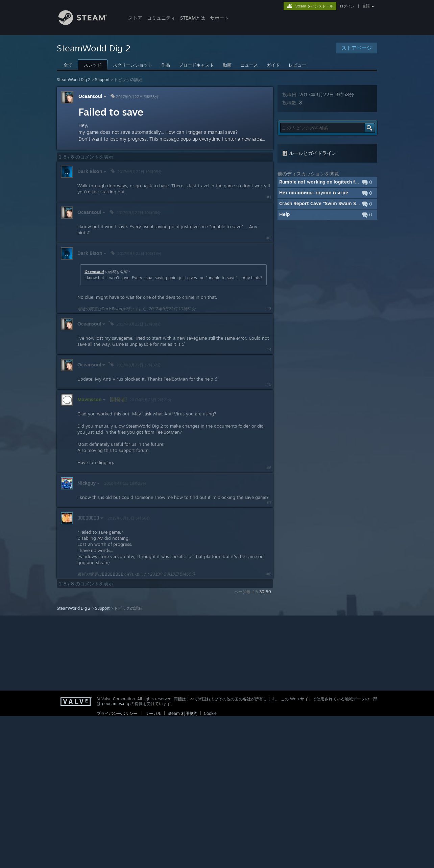Open the 言語 language dropdown
The width and height of the screenshot is (434, 868).
368,6
